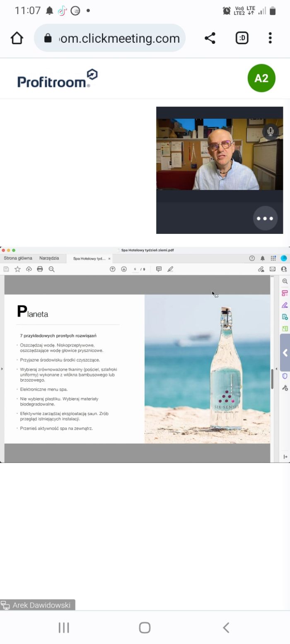
Task: Open the A2 user avatar
Action: coord(261,78)
